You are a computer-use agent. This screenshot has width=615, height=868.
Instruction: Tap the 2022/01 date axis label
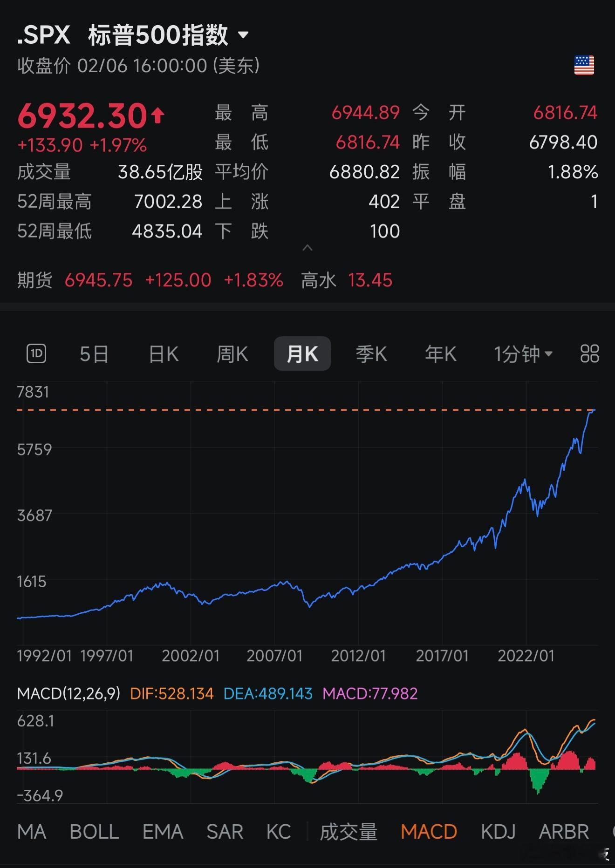526,656
